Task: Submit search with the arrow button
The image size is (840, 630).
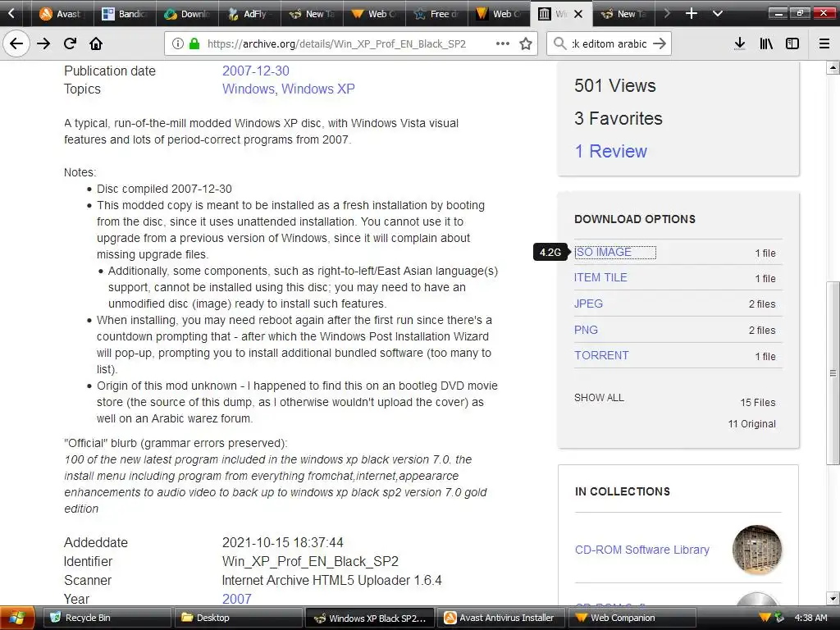Action: [660, 44]
